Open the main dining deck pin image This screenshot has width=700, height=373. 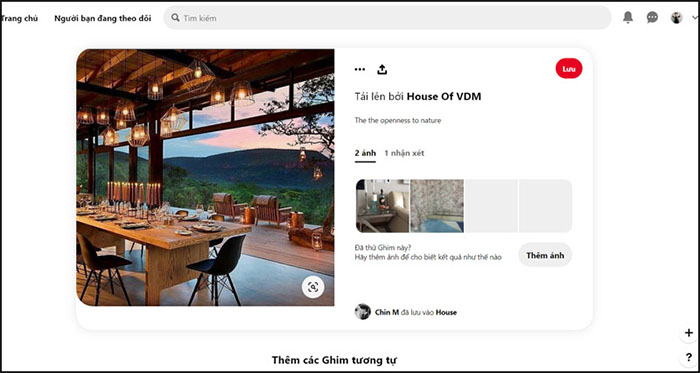coord(205,177)
